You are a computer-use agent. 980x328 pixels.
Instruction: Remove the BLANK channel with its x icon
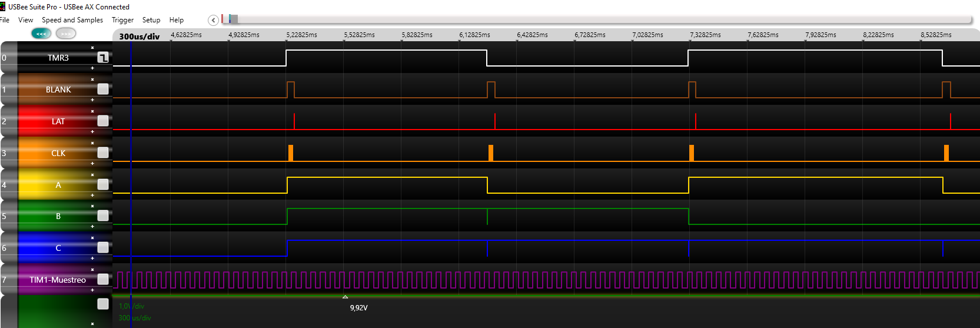(92, 79)
